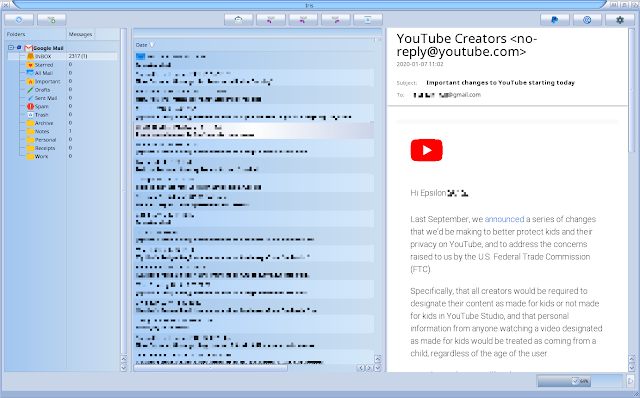Image resolution: width=640 pixels, height=398 pixels.
Task: Click the Important folder flame icon
Action: pos(30,81)
